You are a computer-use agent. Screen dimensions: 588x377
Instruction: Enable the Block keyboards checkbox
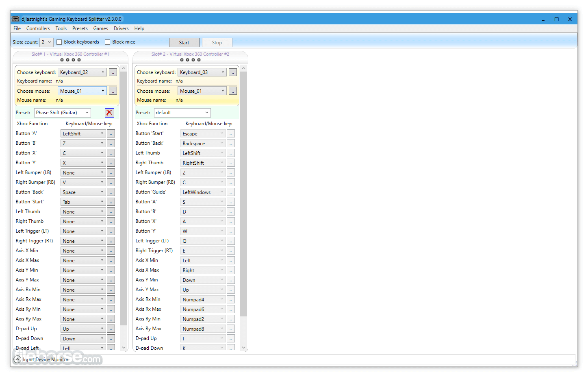59,42
